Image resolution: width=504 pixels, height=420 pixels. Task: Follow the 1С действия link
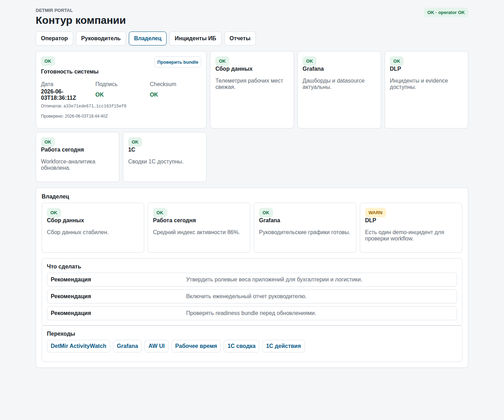click(x=283, y=346)
